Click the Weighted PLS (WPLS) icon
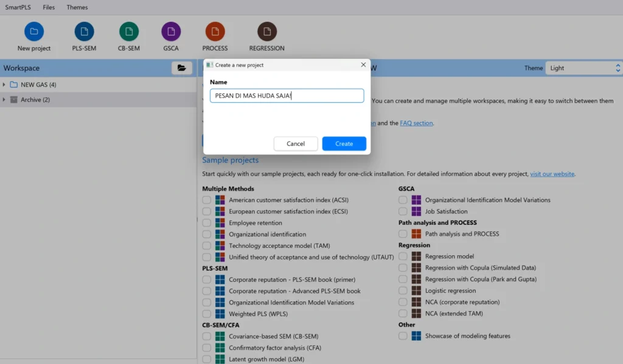This screenshot has width=623, height=364. [220, 314]
